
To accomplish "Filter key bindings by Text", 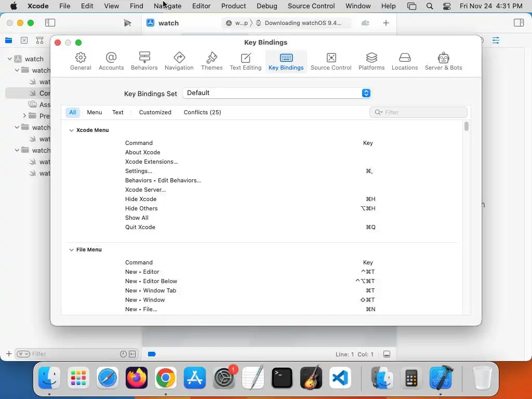I will point(118,112).
